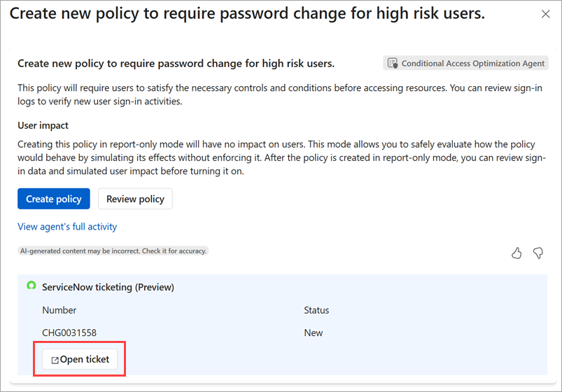Image resolution: width=562 pixels, height=392 pixels.
Task: Click the ServiceNow ticketing (Preview) heading
Action: coord(108,287)
